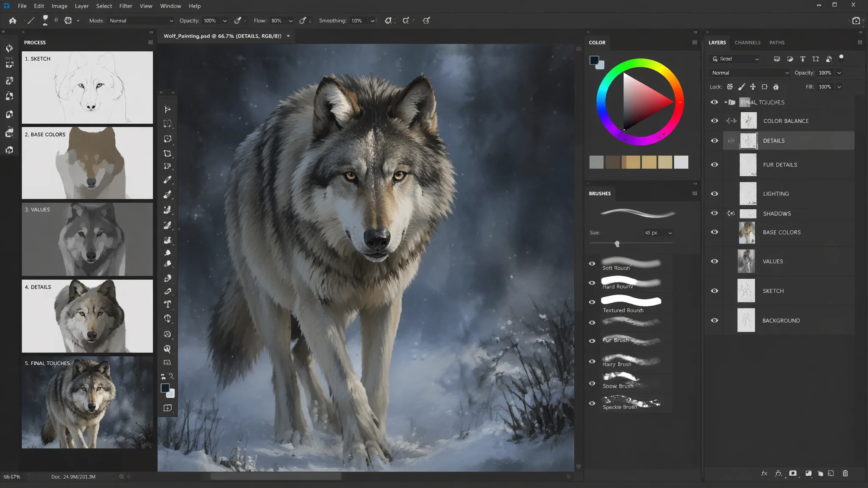Click the add layer mask icon

pyautogui.click(x=793, y=474)
